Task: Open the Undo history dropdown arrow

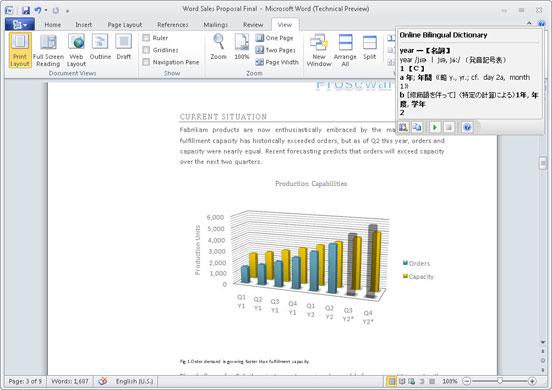Action: 46,10
